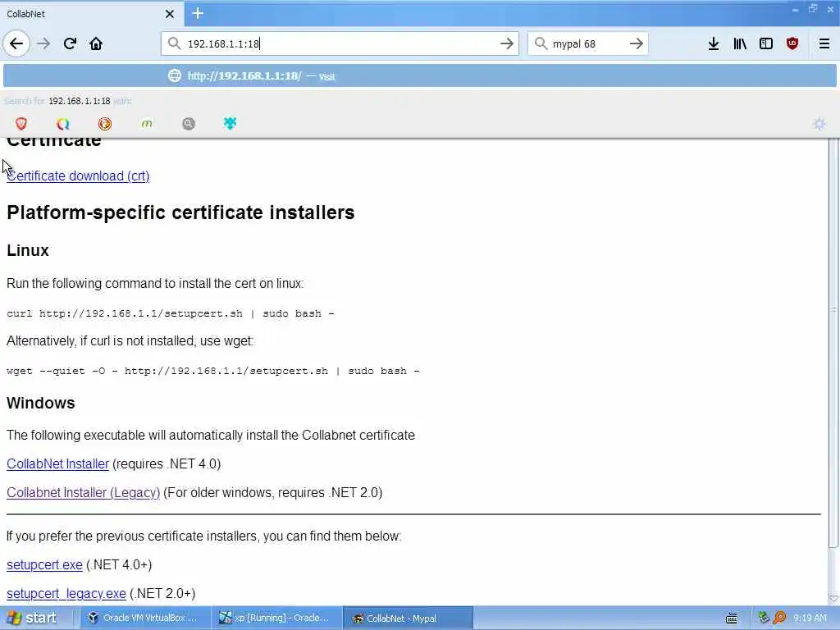This screenshot has width=840, height=630.
Task: Toggle the sidebar view icon
Action: click(x=766, y=43)
